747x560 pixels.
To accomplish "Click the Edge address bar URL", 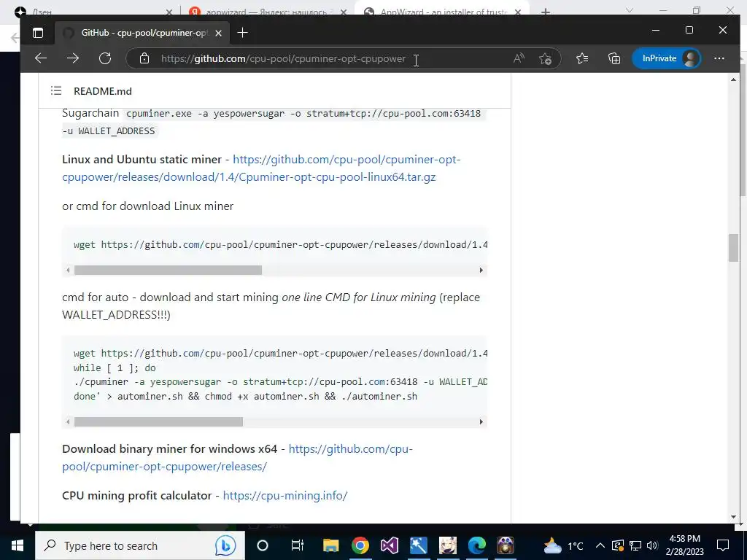I will point(283,58).
